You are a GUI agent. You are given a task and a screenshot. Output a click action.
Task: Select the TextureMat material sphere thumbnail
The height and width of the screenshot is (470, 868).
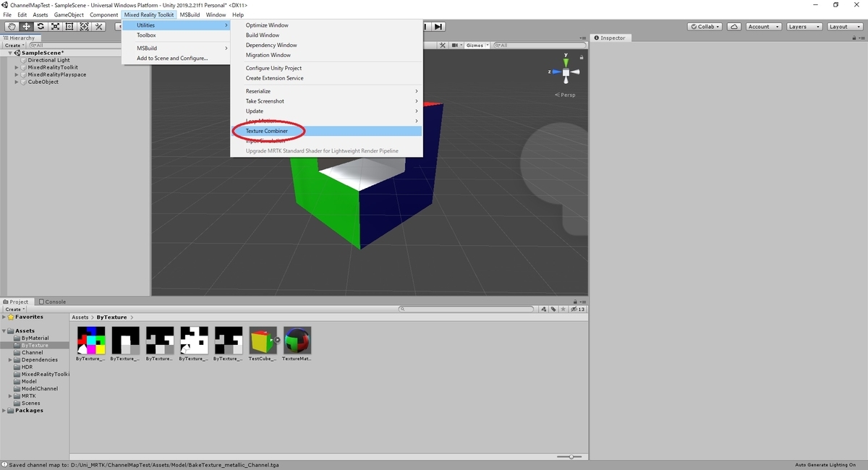[x=297, y=340]
